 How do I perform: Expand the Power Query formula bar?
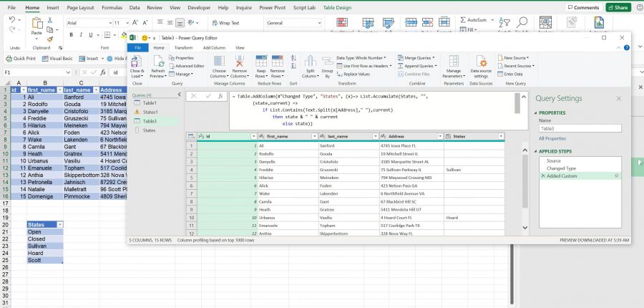[524, 97]
